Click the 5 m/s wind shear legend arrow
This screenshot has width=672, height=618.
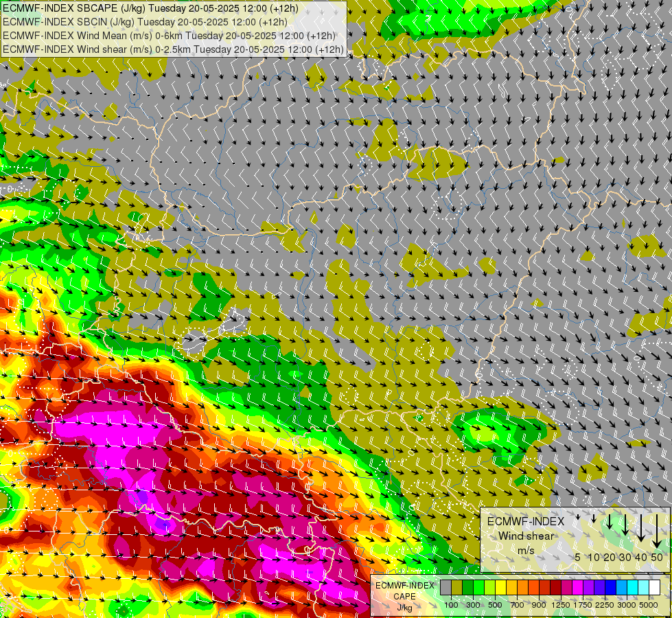578,517
